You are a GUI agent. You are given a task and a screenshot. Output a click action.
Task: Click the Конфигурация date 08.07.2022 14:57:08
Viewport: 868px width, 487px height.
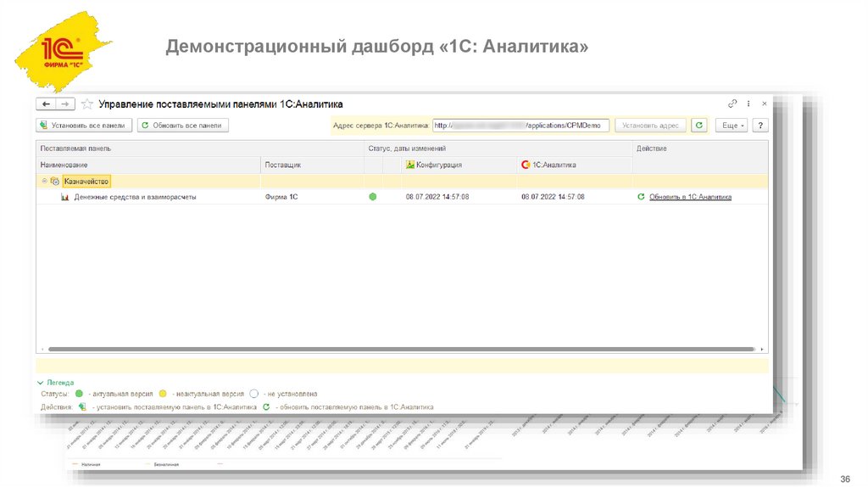click(437, 197)
